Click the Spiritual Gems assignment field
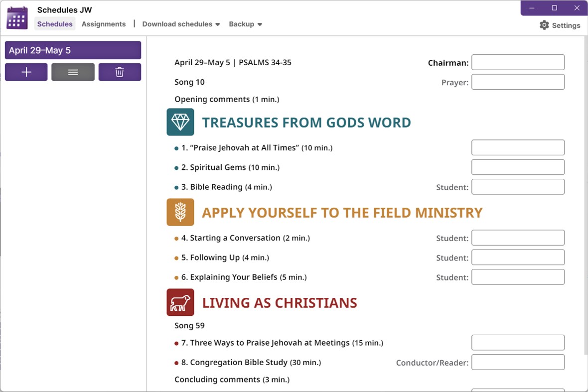The width and height of the screenshot is (588, 392). point(518,167)
